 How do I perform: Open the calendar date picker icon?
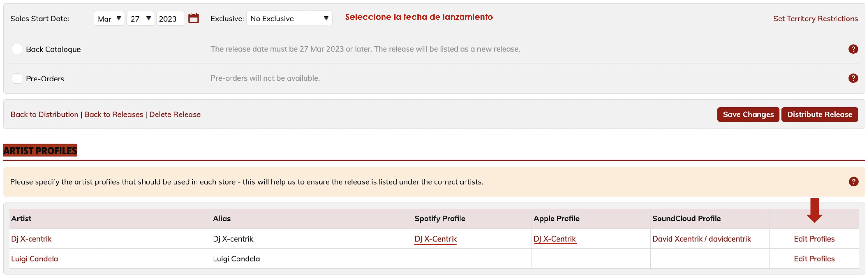coord(193,18)
